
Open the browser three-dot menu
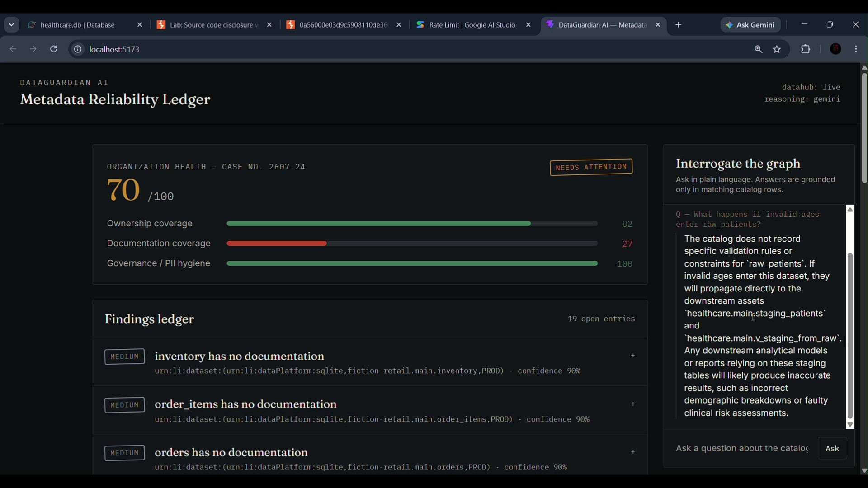857,49
